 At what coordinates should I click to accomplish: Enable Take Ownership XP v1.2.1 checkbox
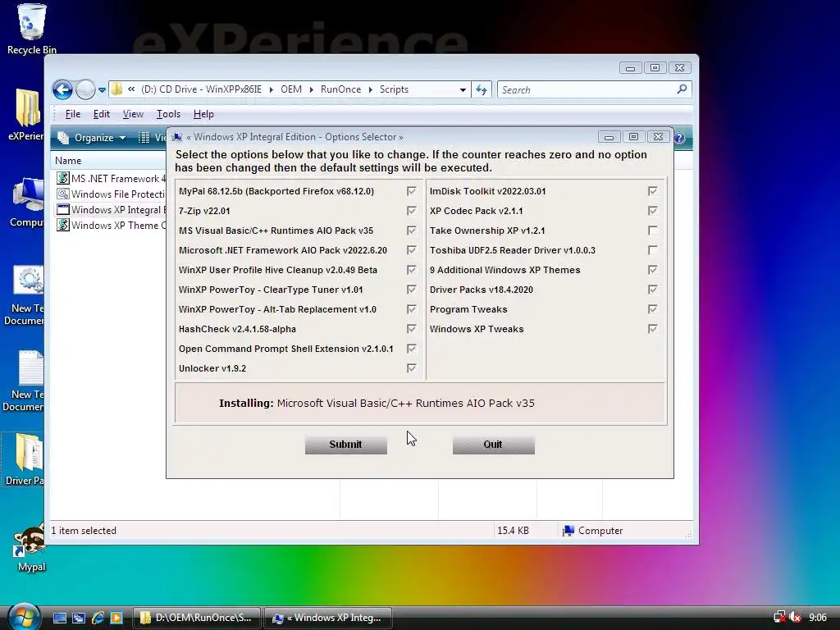click(x=652, y=231)
